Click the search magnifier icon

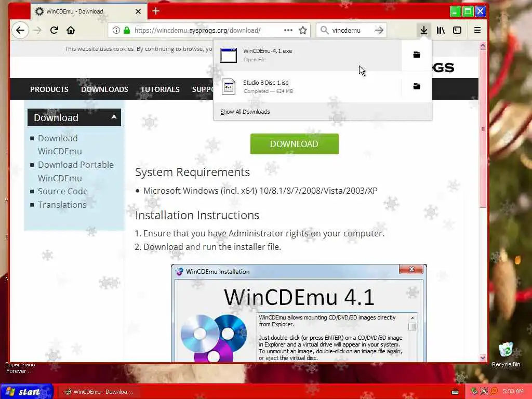click(x=324, y=30)
